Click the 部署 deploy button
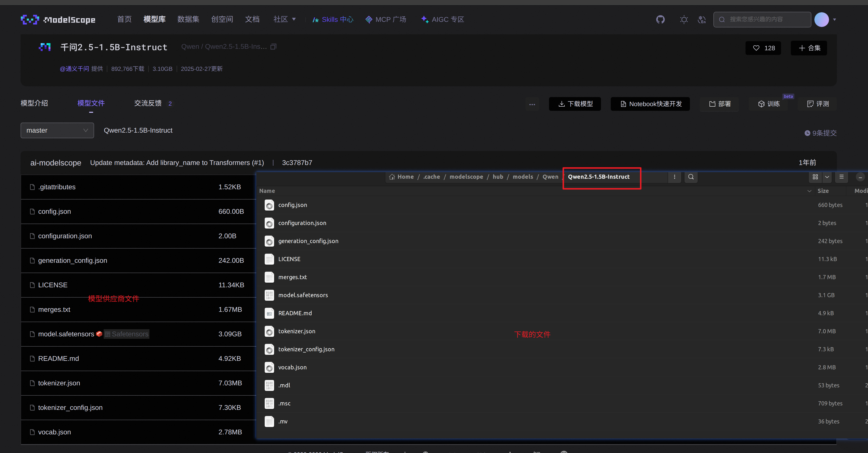Image resolution: width=868 pixels, height=453 pixels. [719, 104]
